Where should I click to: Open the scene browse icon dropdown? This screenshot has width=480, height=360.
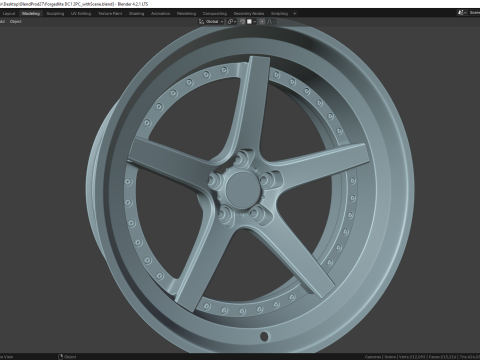[462, 13]
